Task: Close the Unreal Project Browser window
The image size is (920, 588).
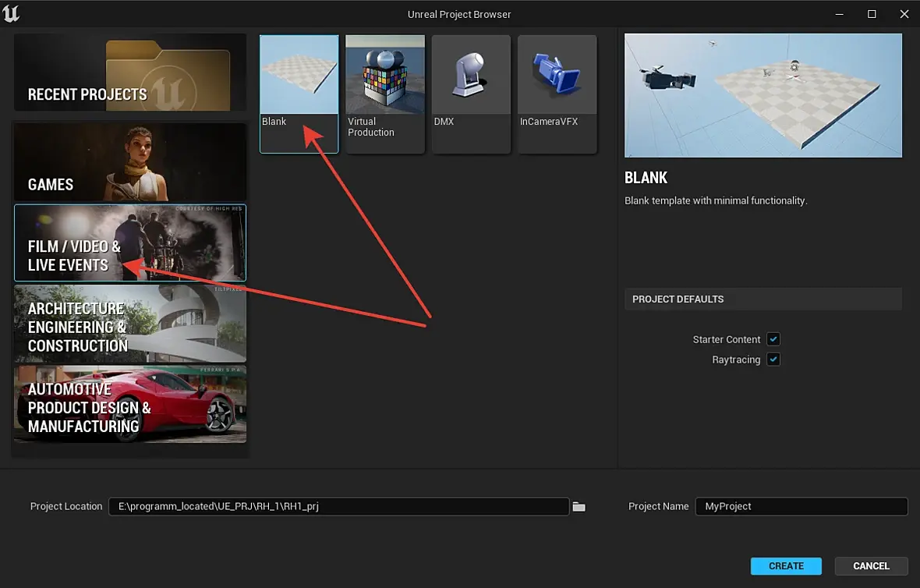Action: coord(904,14)
